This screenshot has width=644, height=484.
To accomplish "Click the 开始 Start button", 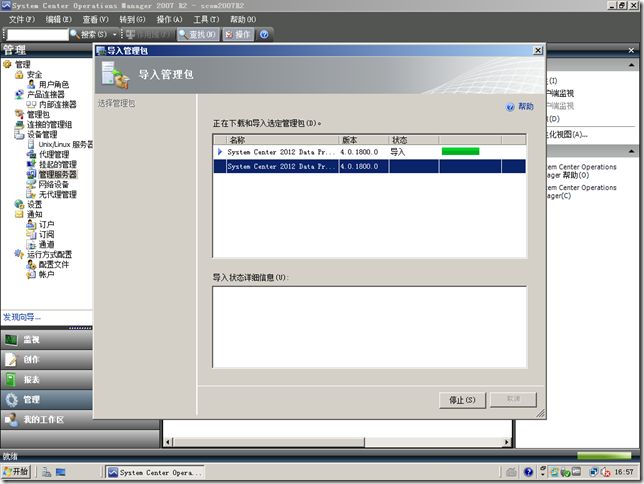I will [x=16, y=472].
